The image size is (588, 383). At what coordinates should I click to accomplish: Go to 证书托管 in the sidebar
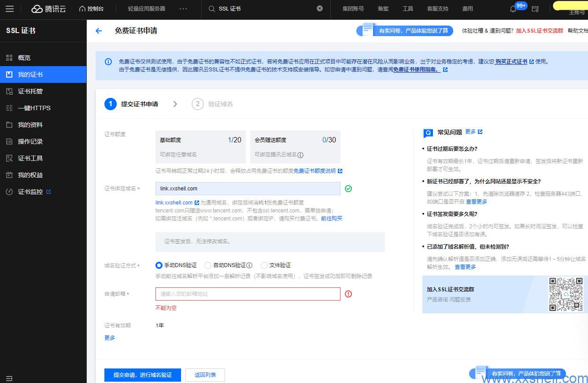[x=30, y=91]
